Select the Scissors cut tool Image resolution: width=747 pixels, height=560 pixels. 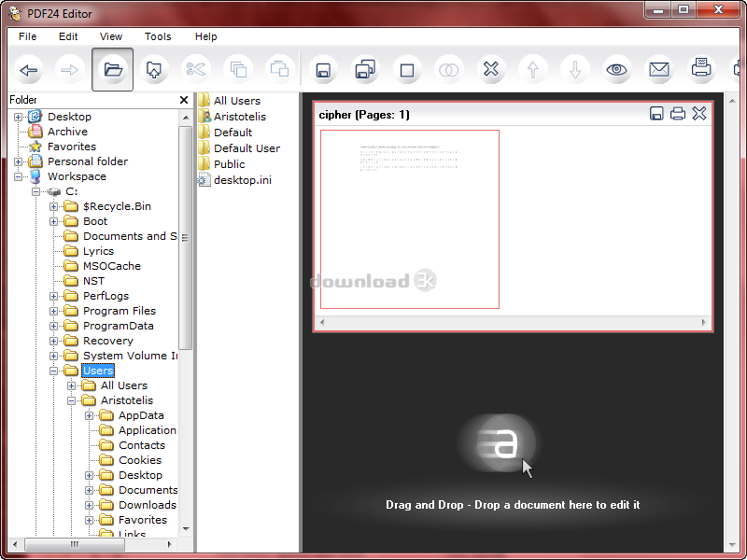click(x=196, y=69)
